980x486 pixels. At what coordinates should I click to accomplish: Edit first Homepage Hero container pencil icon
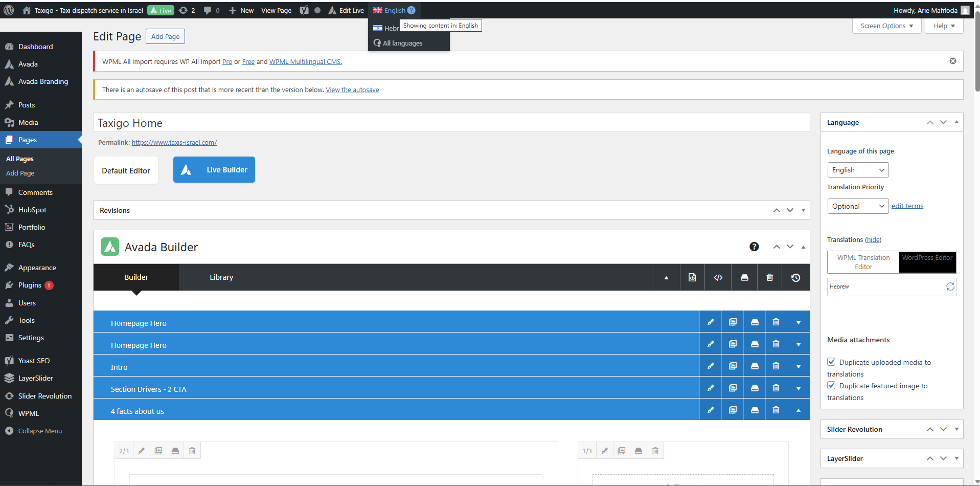(x=711, y=322)
